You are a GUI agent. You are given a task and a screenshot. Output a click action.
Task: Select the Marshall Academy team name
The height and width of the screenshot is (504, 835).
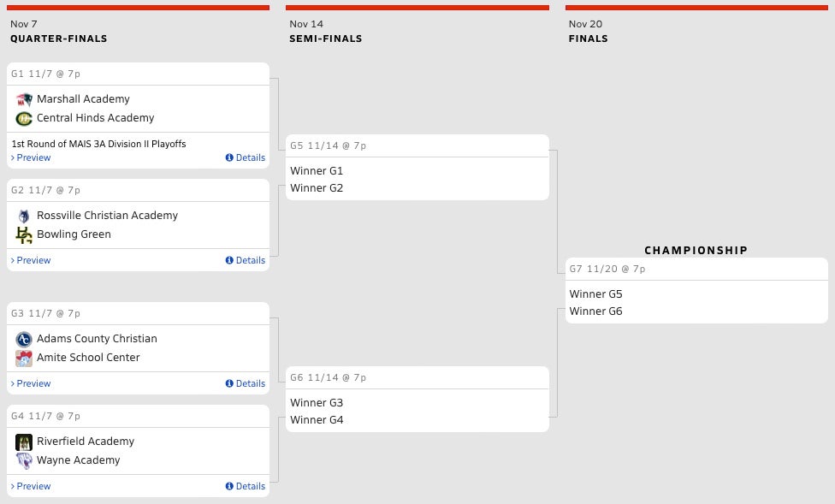tap(83, 99)
